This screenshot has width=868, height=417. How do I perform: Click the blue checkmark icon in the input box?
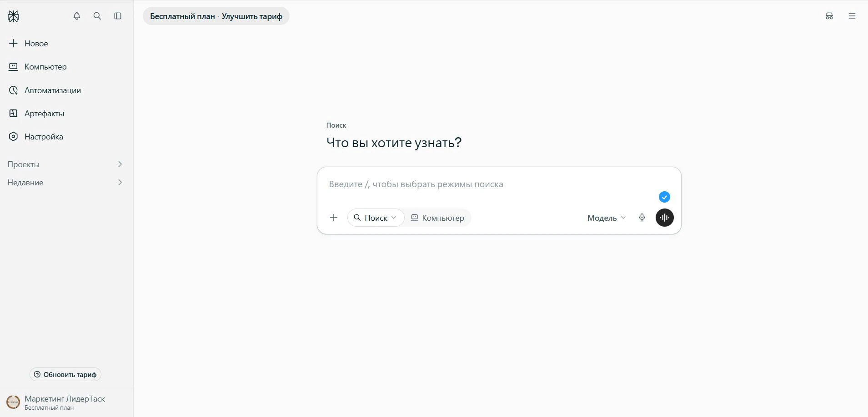664,197
